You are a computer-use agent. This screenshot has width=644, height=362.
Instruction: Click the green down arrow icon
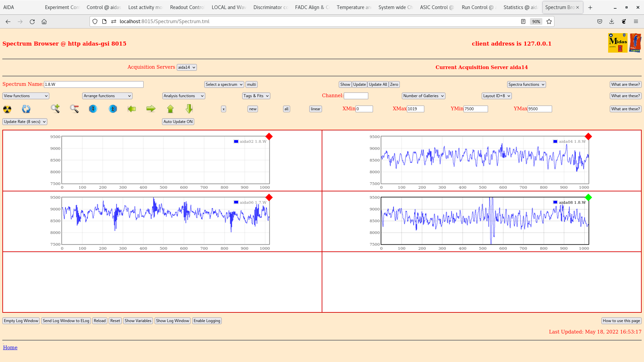click(x=189, y=109)
